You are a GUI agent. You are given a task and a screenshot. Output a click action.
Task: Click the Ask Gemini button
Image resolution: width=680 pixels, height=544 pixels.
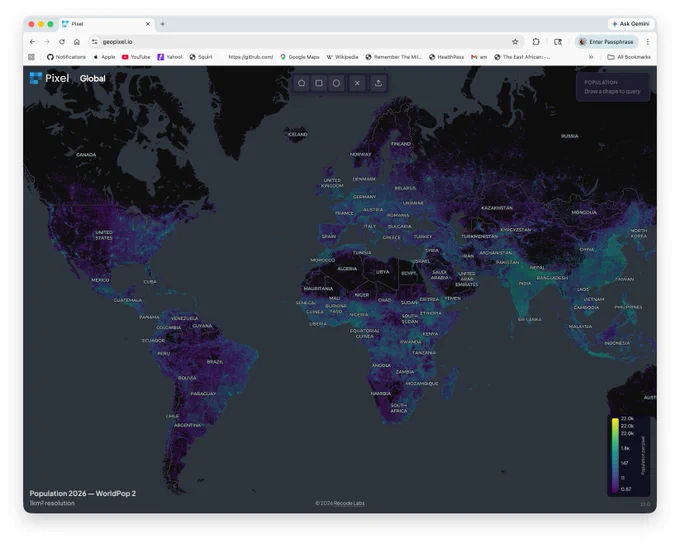(x=631, y=24)
